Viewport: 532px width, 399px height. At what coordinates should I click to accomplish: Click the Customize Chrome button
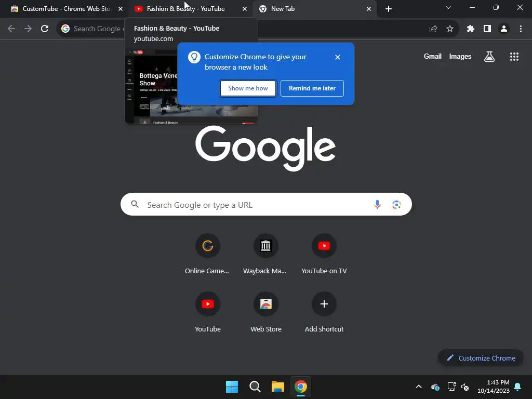[x=481, y=358]
